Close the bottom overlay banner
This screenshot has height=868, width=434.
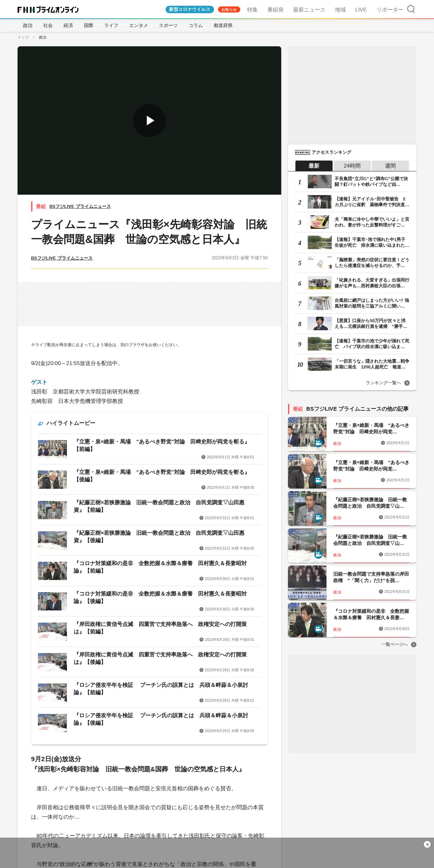[x=427, y=844]
